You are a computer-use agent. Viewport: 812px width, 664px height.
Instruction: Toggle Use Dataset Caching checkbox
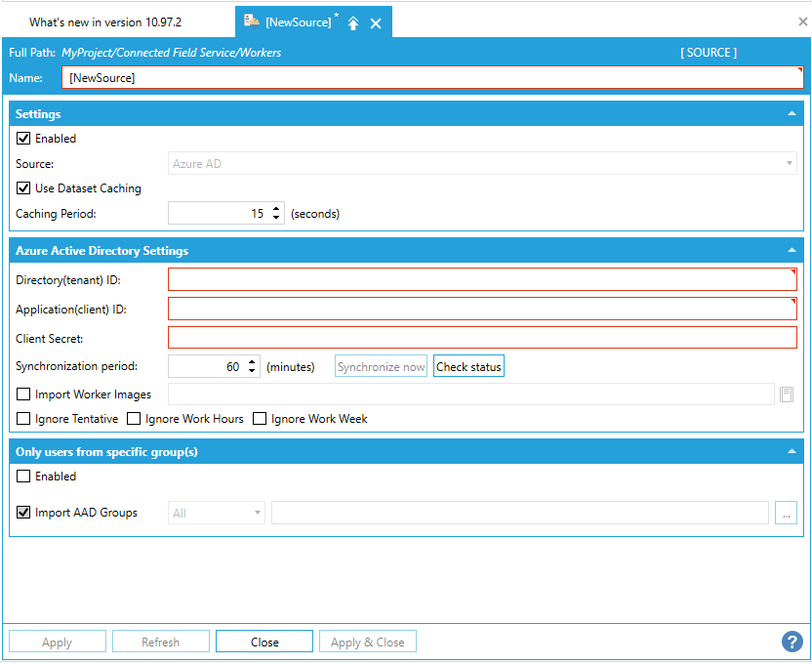24,188
